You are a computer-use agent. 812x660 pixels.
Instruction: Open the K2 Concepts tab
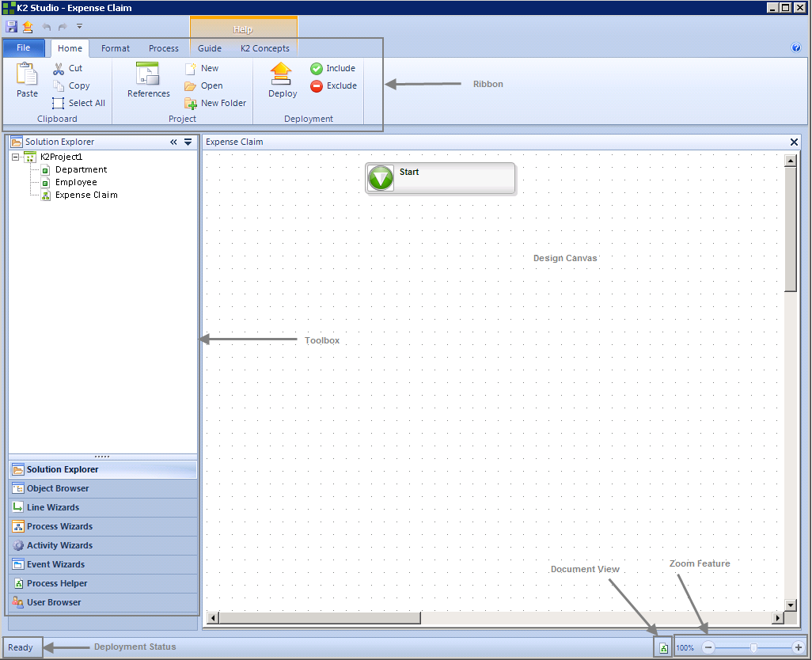[x=265, y=48]
